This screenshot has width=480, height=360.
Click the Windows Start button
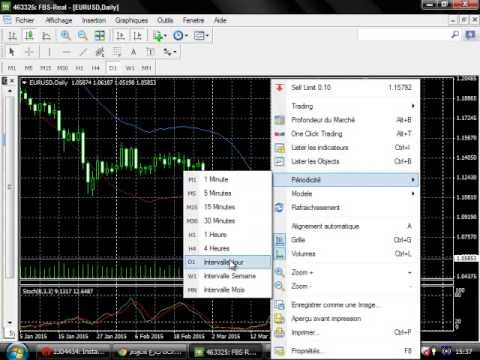point(16,351)
